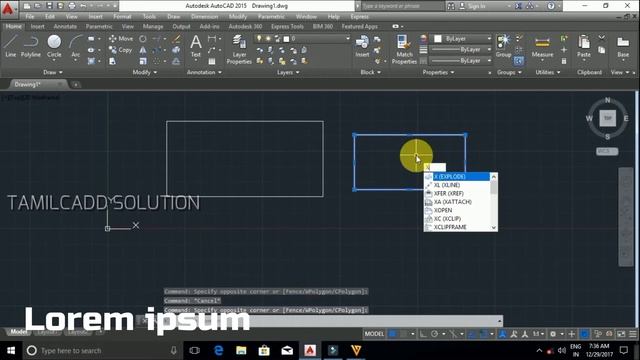Pick the Arc tool
The width and height of the screenshot is (640, 360).
(x=76, y=46)
